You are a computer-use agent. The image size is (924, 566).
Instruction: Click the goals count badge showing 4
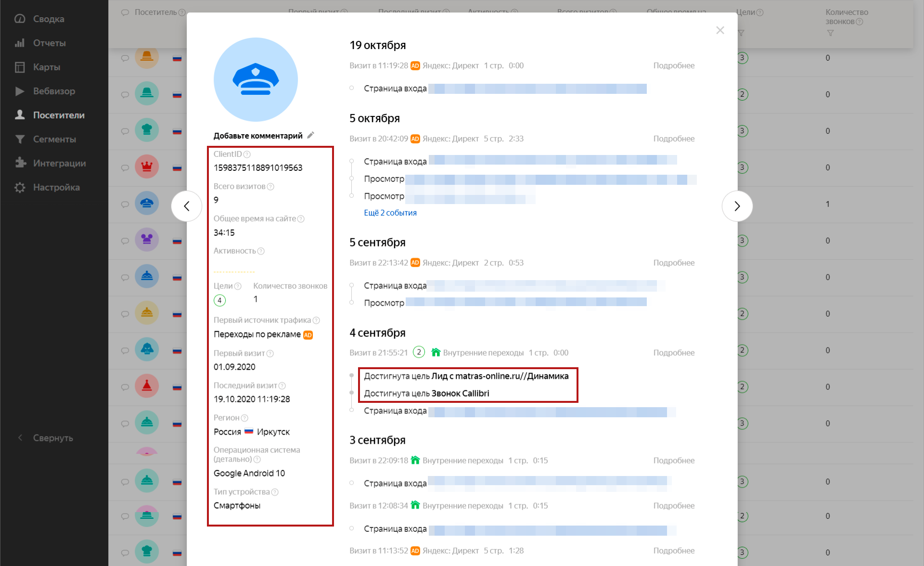[x=219, y=300]
